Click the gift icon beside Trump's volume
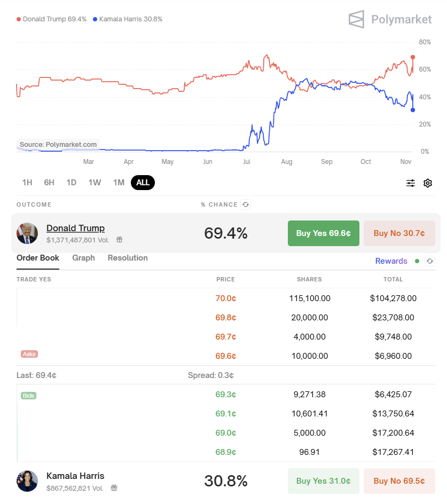The height and width of the screenshot is (504, 447). [x=119, y=240]
